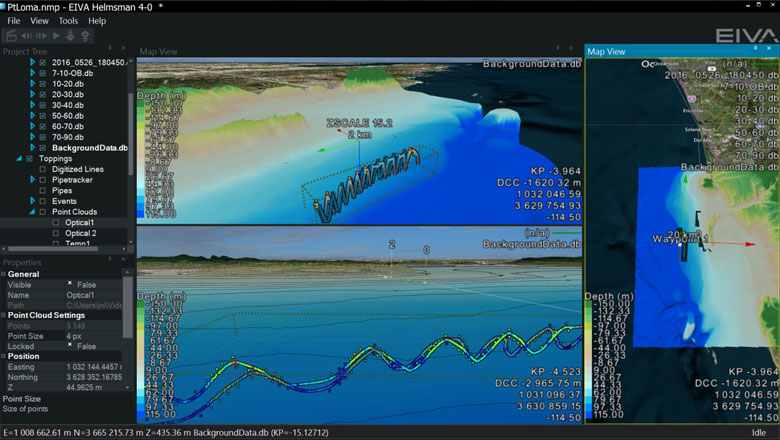Expand the 7-10-OB.db tree node
The image size is (780, 440).
(32, 73)
